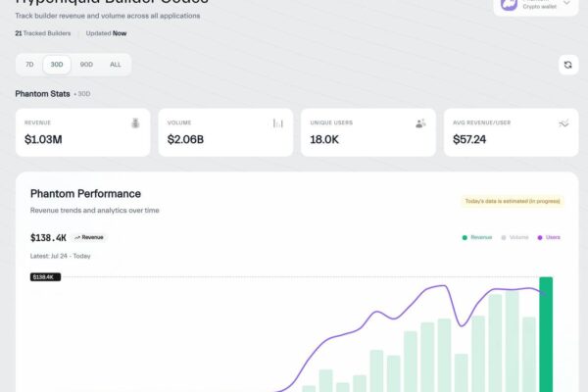The height and width of the screenshot is (392, 588).
Task: Click the users icon in Unique Users card
Action: point(420,123)
